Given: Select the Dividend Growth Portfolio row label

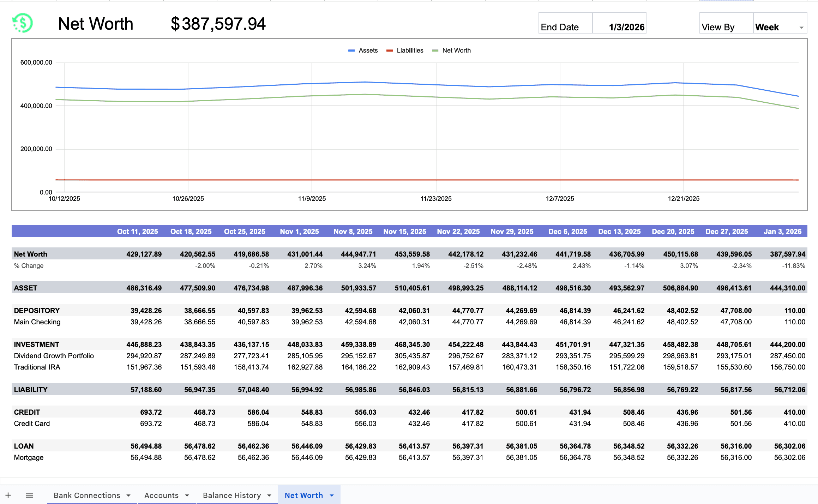Looking at the screenshot, I should [x=54, y=356].
